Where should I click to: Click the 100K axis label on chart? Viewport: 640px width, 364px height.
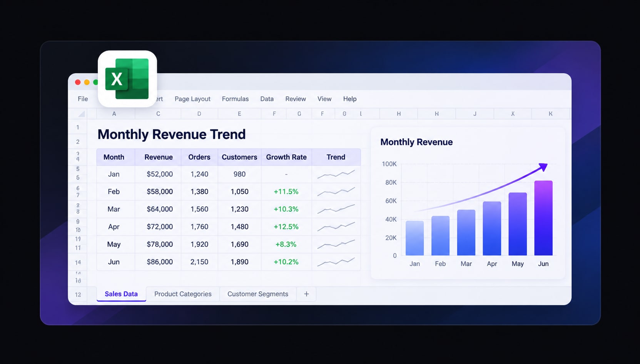point(389,164)
